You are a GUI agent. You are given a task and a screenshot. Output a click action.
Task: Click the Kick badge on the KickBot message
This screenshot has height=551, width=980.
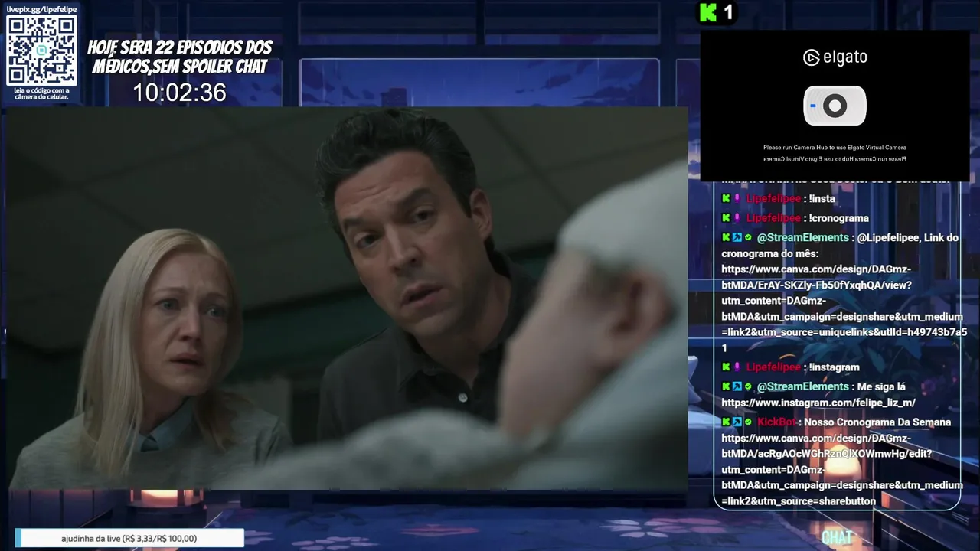[x=726, y=422]
